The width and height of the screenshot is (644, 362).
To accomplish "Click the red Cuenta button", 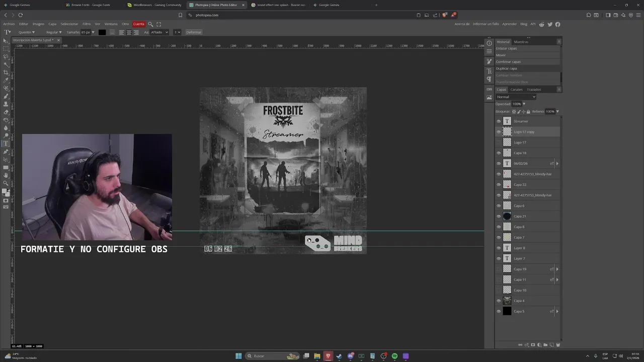I will [139, 24].
